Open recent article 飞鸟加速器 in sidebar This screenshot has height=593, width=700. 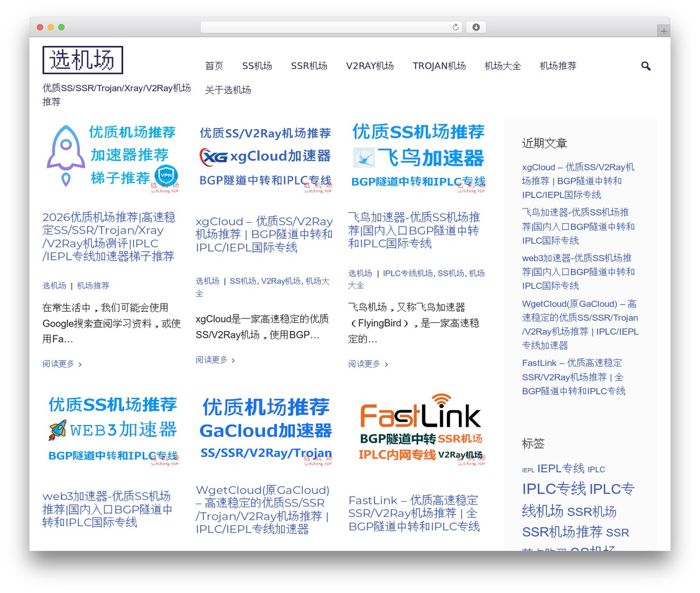pyautogui.click(x=578, y=226)
